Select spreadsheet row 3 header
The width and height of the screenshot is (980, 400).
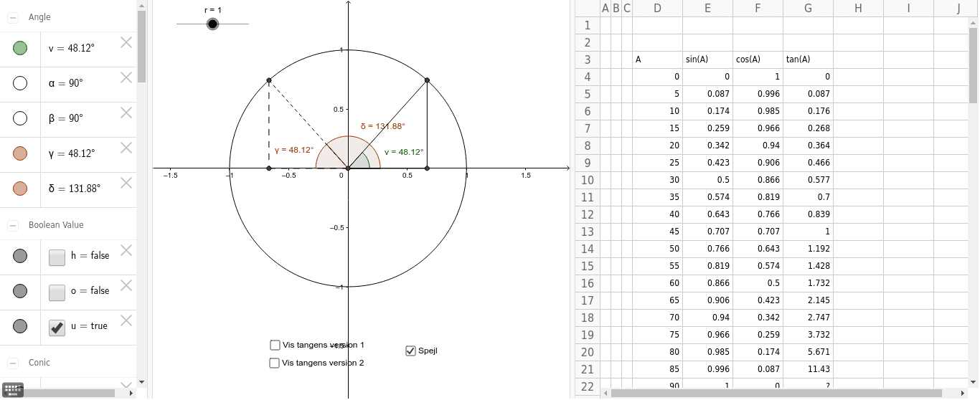(x=588, y=59)
